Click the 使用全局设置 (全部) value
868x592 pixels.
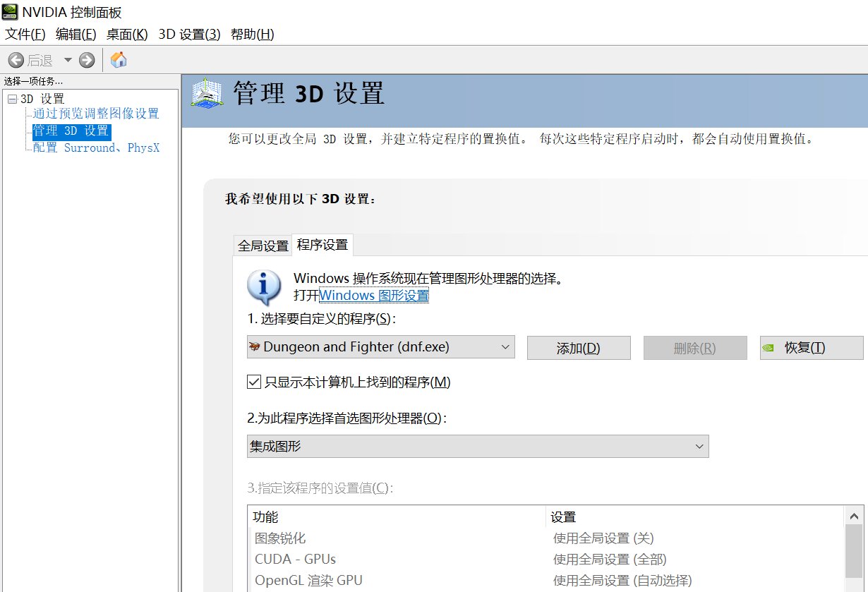point(610,560)
